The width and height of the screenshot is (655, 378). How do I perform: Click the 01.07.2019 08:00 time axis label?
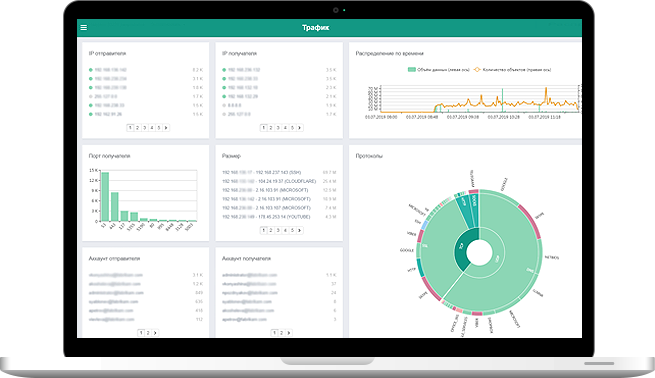tap(381, 117)
